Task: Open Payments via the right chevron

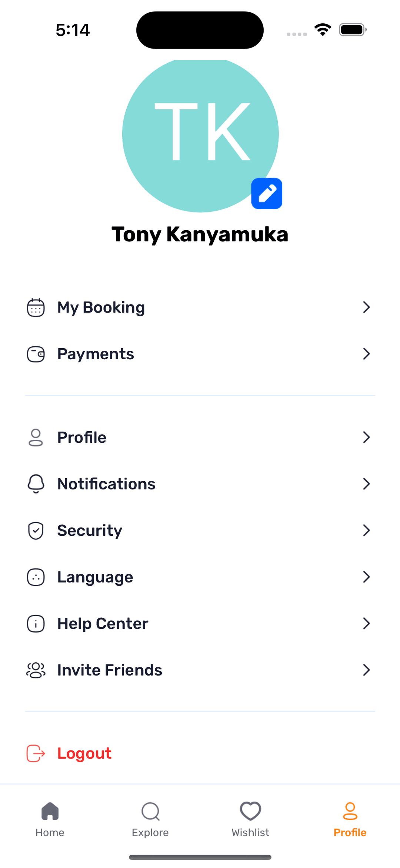Action: coord(366,354)
